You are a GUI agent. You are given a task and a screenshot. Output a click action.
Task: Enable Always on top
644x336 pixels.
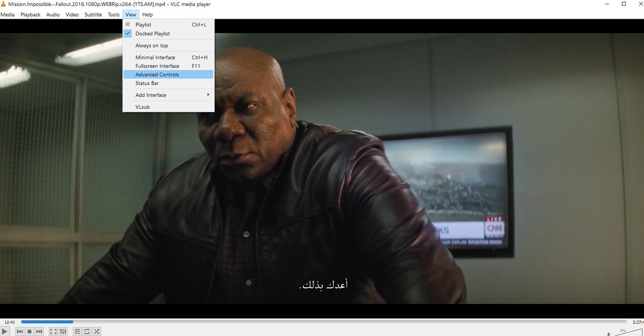coord(168,46)
